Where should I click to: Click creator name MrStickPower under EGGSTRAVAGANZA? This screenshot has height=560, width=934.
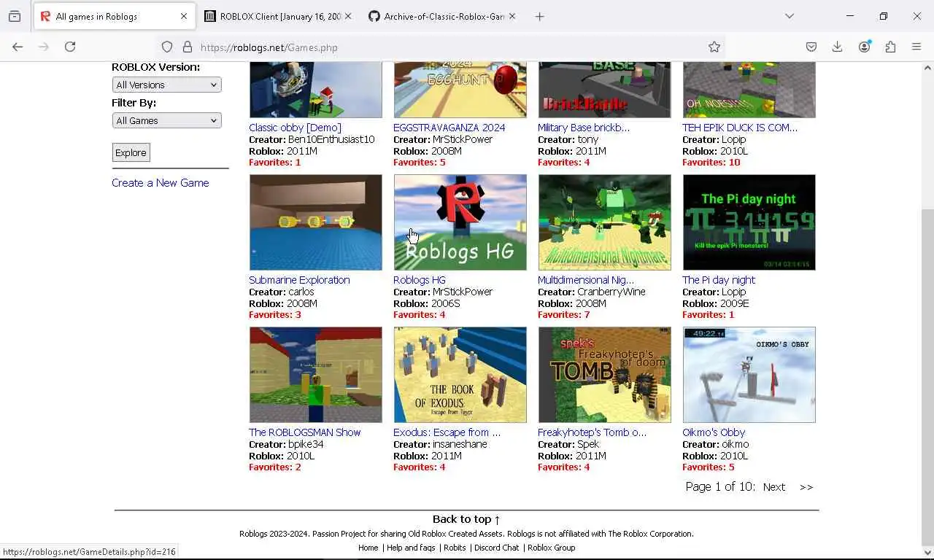click(x=463, y=139)
